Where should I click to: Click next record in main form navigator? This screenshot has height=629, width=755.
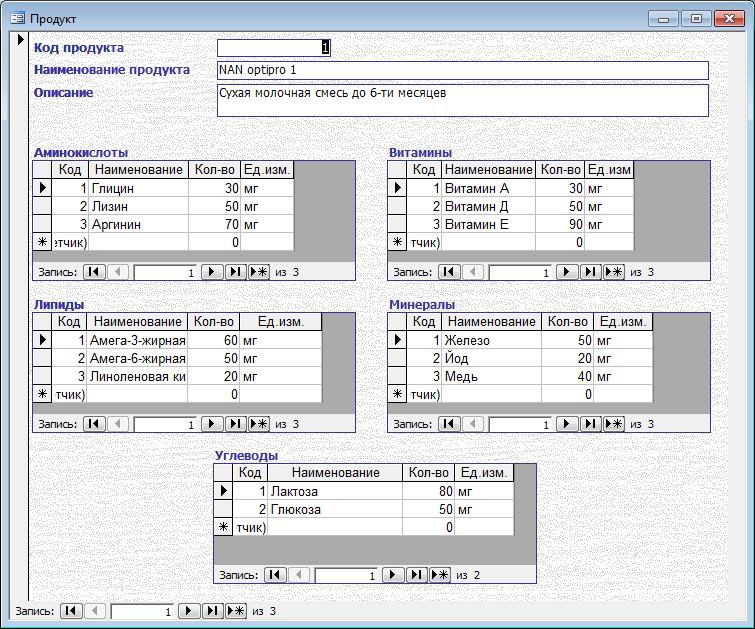point(188,610)
